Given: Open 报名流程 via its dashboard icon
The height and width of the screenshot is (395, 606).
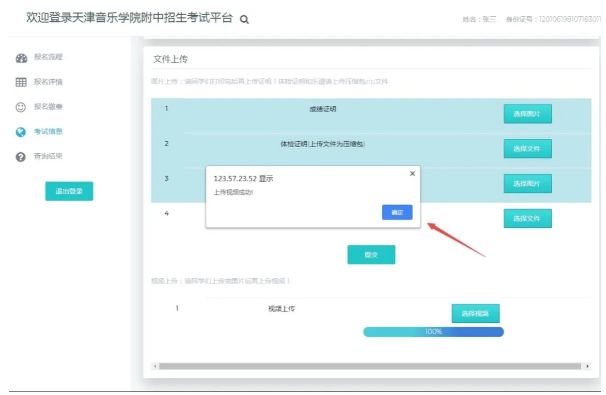Looking at the screenshot, I should point(21,58).
